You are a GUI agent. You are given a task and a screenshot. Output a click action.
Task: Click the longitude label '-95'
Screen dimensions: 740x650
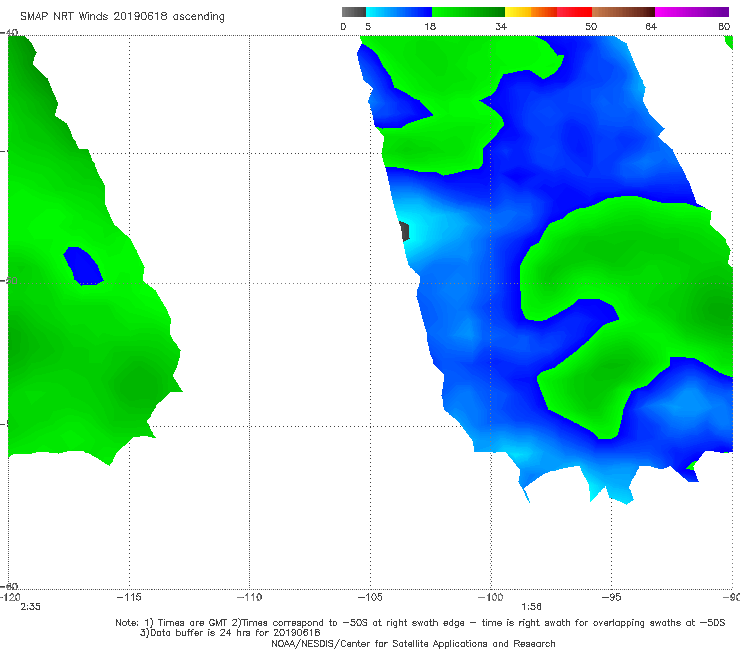(x=612, y=597)
